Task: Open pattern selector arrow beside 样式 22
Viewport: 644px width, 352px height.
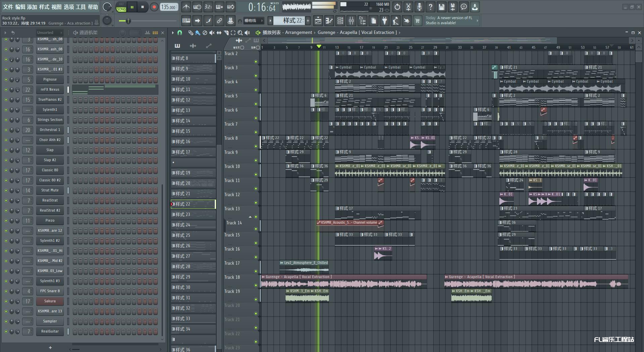Action: click(x=270, y=21)
